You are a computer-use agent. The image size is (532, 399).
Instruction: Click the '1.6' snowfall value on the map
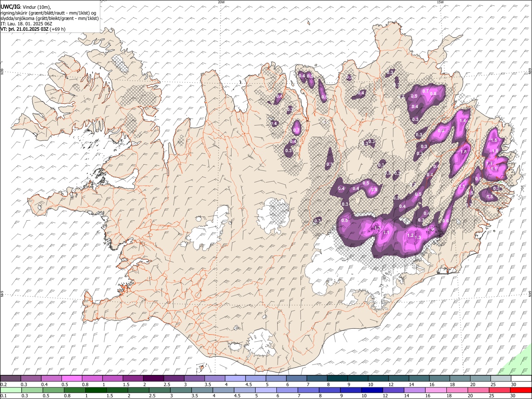[x=494, y=140]
